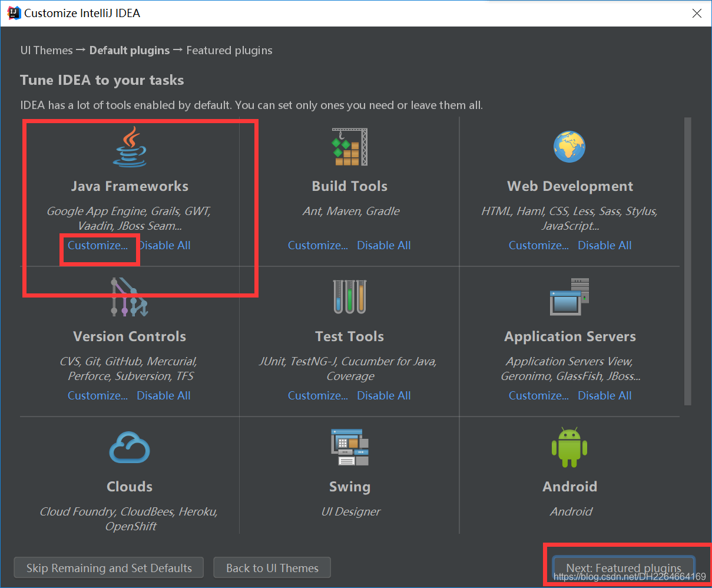Click the Version Controls branches icon
The height and width of the screenshot is (588, 712).
coord(130,297)
